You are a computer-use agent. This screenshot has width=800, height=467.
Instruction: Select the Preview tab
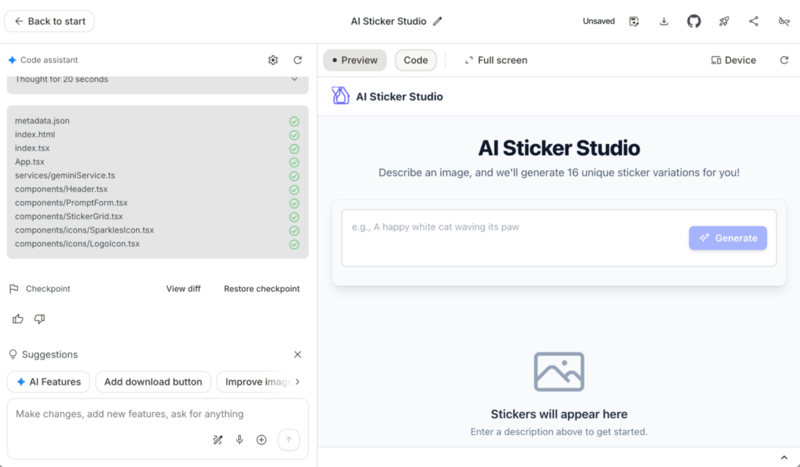click(x=355, y=60)
